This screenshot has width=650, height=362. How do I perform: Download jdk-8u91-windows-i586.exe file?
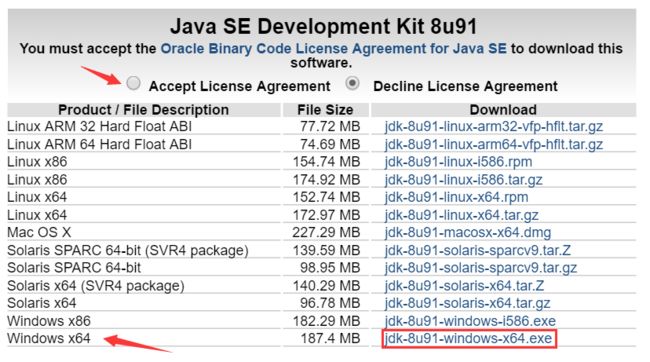[x=470, y=321]
